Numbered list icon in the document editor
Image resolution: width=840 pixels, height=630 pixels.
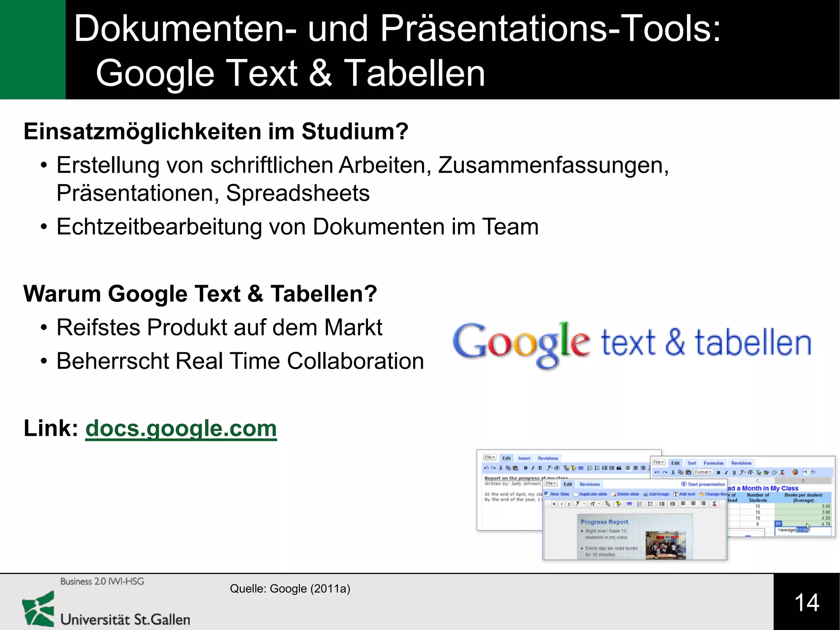point(590,468)
